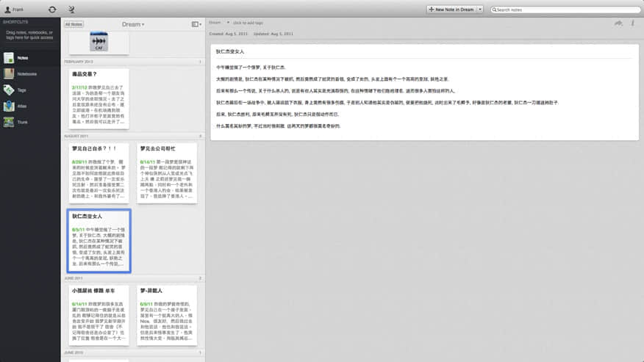Select the highlighted note dated 8/5/11
The image size is (644, 362).
(99, 241)
